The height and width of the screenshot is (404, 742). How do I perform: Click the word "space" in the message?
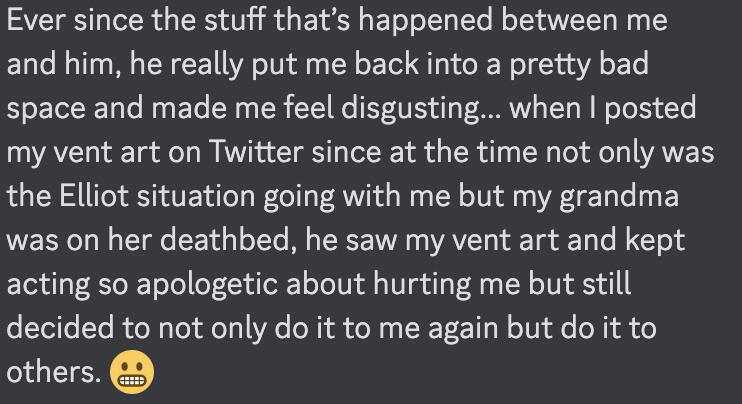pos(46,110)
